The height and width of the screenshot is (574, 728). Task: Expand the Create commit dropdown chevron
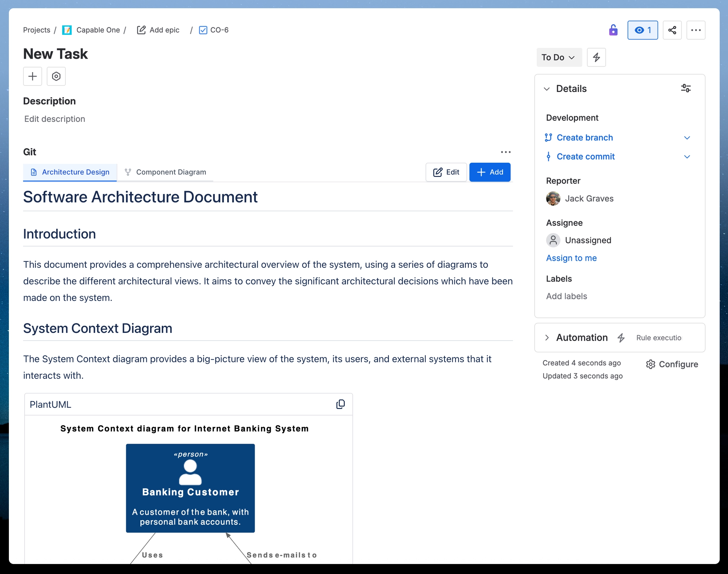tap(687, 157)
